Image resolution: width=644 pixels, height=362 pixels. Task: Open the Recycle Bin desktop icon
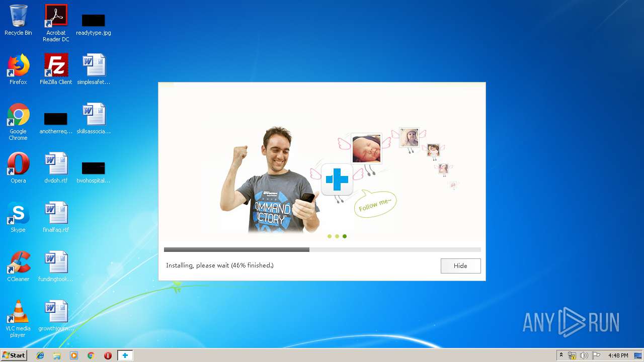(18, 21)
